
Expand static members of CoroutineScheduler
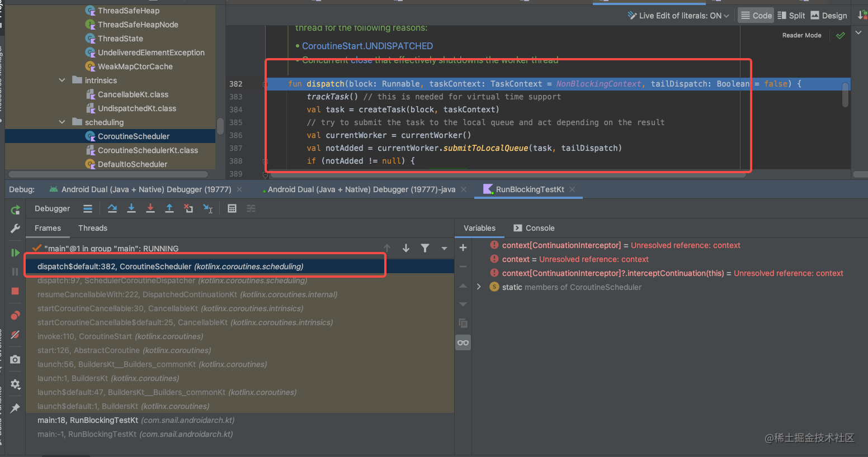[479, 287]
